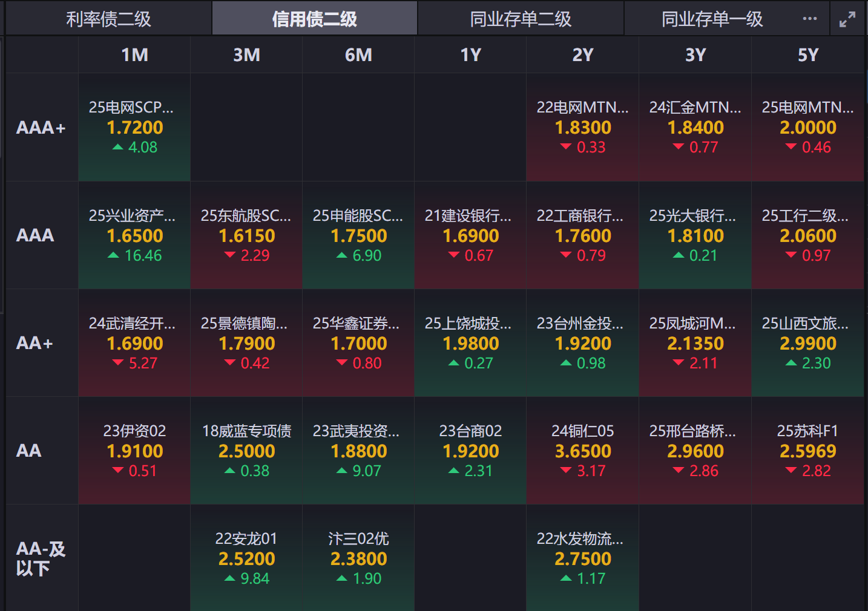Click the 6M column header

coord(358,55)
